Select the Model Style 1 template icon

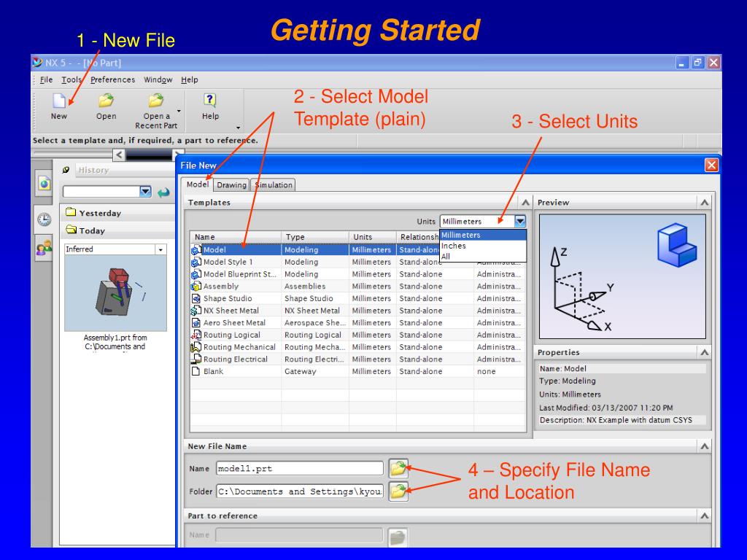[x=196, y=262]
